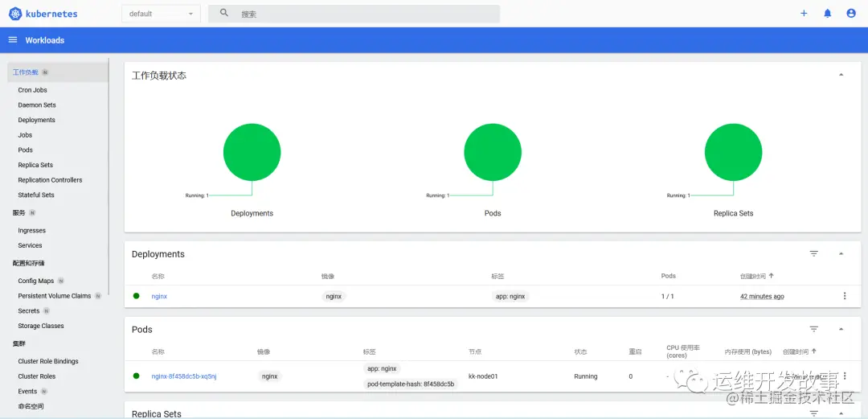The width and height of the screenshot is (868, 419).
Task: Click the 状态 column header in Pods
Action: pos(581,351)
